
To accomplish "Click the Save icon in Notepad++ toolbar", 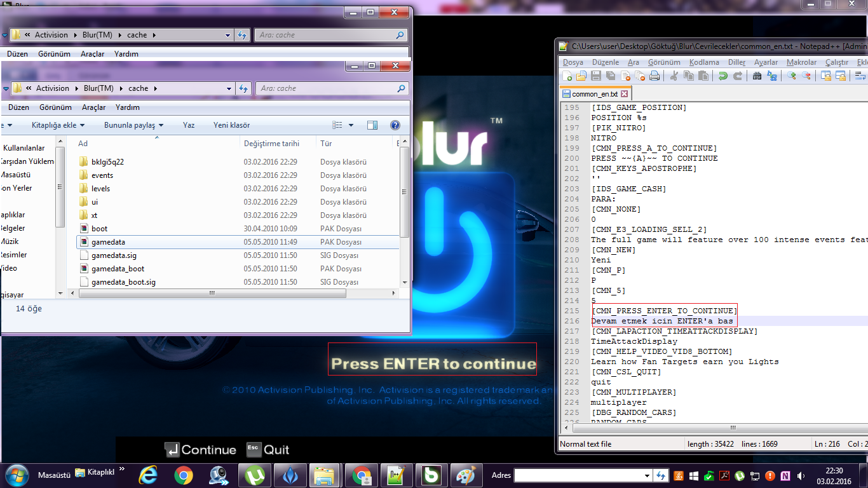I will coord(596,76).
